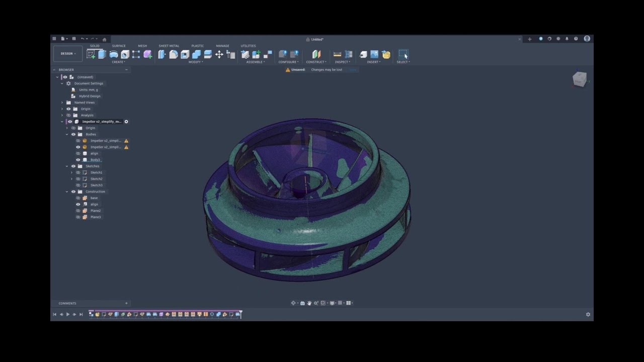Select the Insert Canvas image tool
The width and height of the screenshot is (644, 362).
pyautogui.click(x=374, y=54)
